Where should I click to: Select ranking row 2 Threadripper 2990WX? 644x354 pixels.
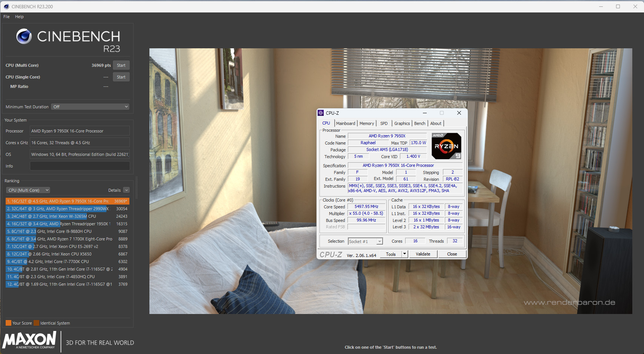(67, 209)
